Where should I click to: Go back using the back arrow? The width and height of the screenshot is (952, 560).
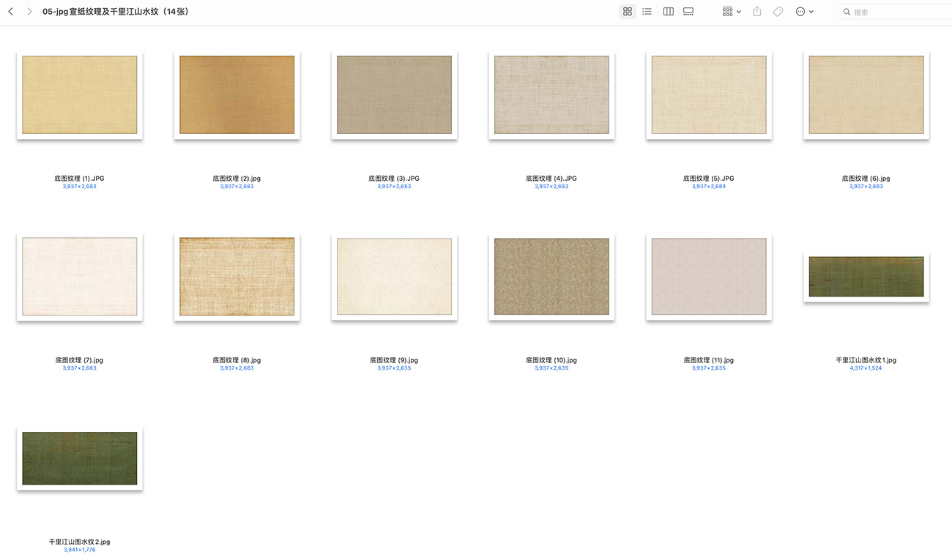click(x=10, y=12)
